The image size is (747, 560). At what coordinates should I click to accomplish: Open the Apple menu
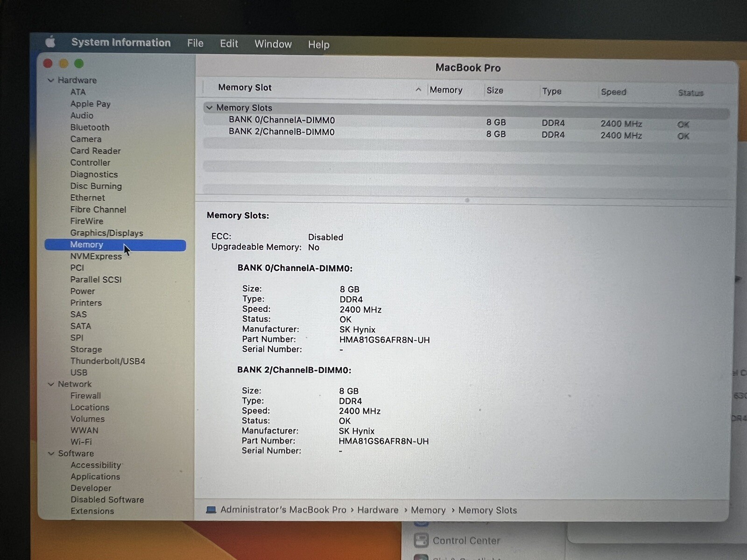(50, 42)
